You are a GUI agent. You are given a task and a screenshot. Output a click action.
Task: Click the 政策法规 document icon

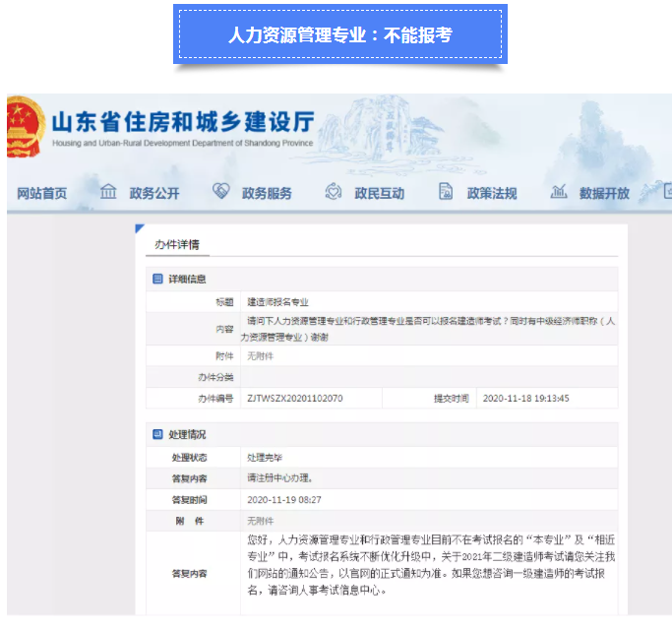446,191
